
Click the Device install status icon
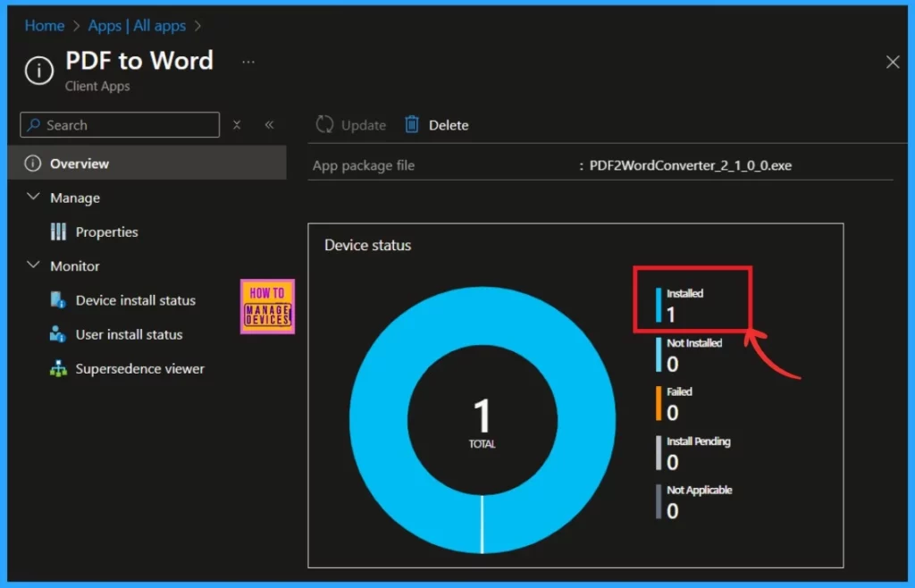[58, 300]
